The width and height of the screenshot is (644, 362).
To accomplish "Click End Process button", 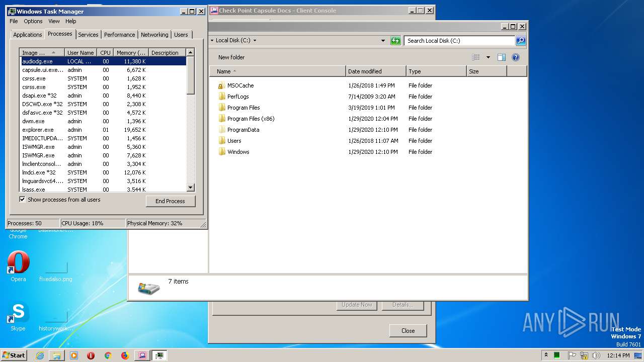I will (x=170, y=201).
